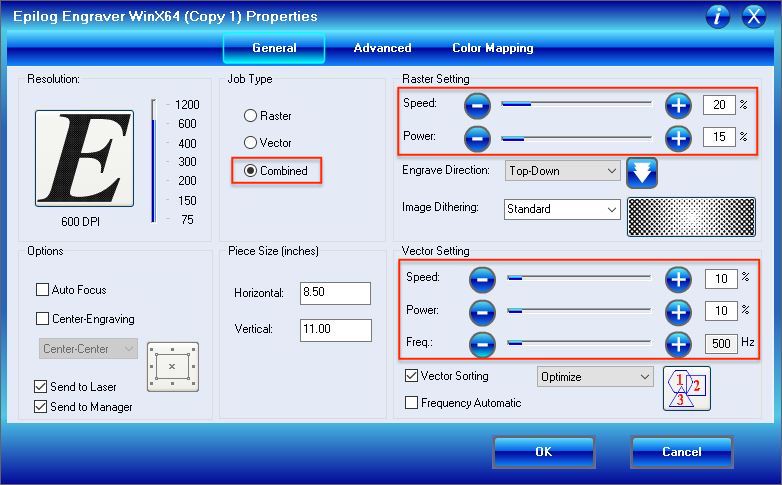This screenshot has width=782, height=485.
Task: Uncheck Send to Laser
Action: tap(40, 387)
